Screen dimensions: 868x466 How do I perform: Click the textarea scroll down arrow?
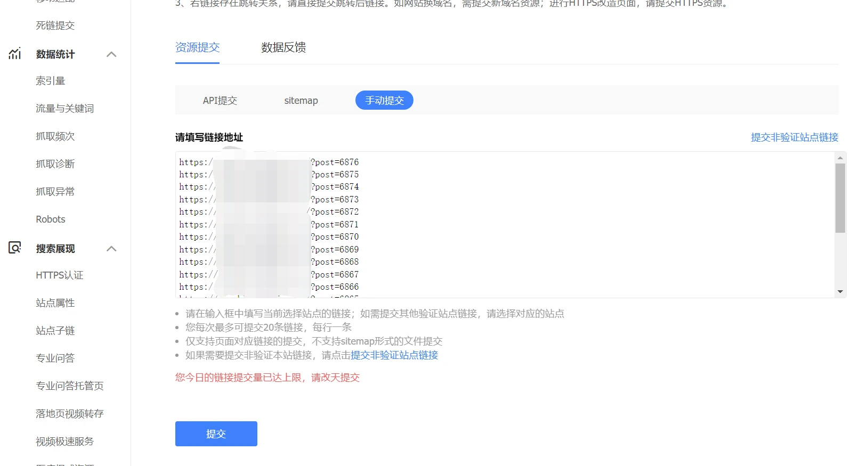(x=840, y=292)
